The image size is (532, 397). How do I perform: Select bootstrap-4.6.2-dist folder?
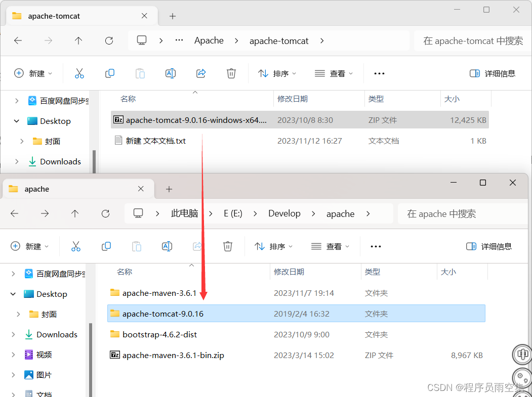pos(296,335)
